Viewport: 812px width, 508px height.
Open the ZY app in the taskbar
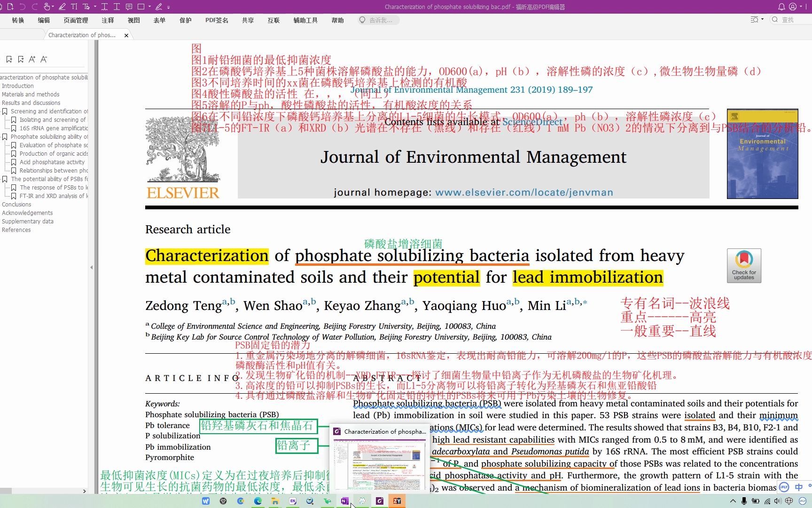[x=397, y=501]
